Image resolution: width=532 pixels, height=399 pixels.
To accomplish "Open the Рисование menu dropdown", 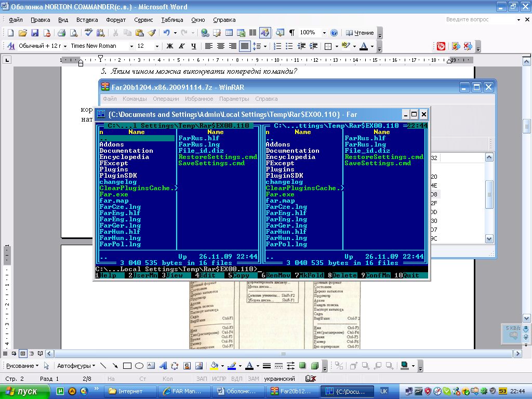I will [22, 366].
